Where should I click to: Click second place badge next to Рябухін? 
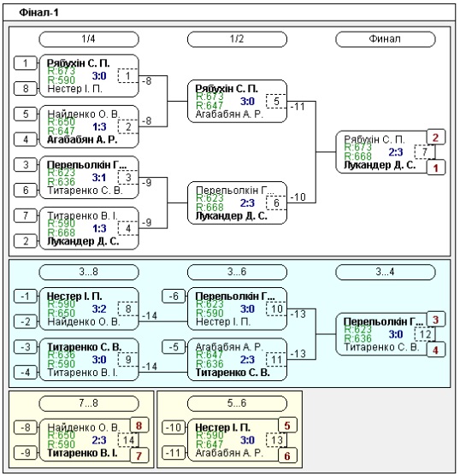coord(436,138)
